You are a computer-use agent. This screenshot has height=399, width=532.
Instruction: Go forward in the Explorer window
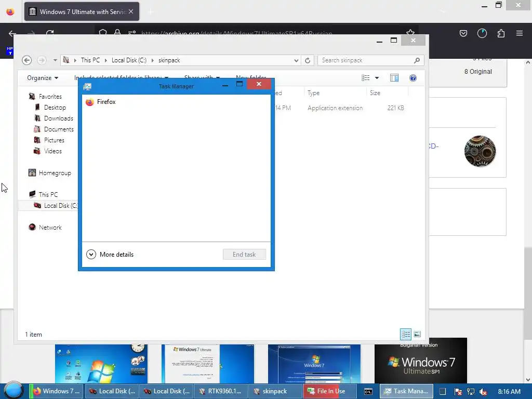point(42,60)
